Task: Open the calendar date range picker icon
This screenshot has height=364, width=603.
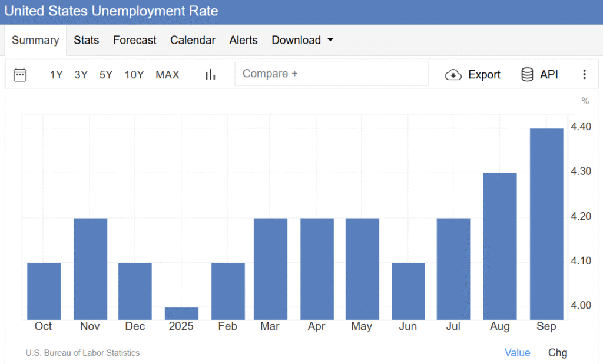Action: tap(20, 74)
